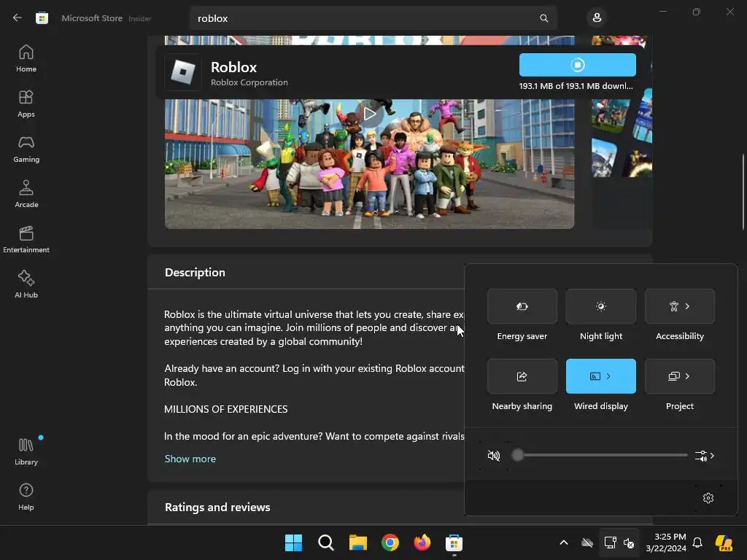The width and height of the screenshot is (747, 560).
Task: Unmute with the muted speaker icon
Action: click(x=494, y=456)
